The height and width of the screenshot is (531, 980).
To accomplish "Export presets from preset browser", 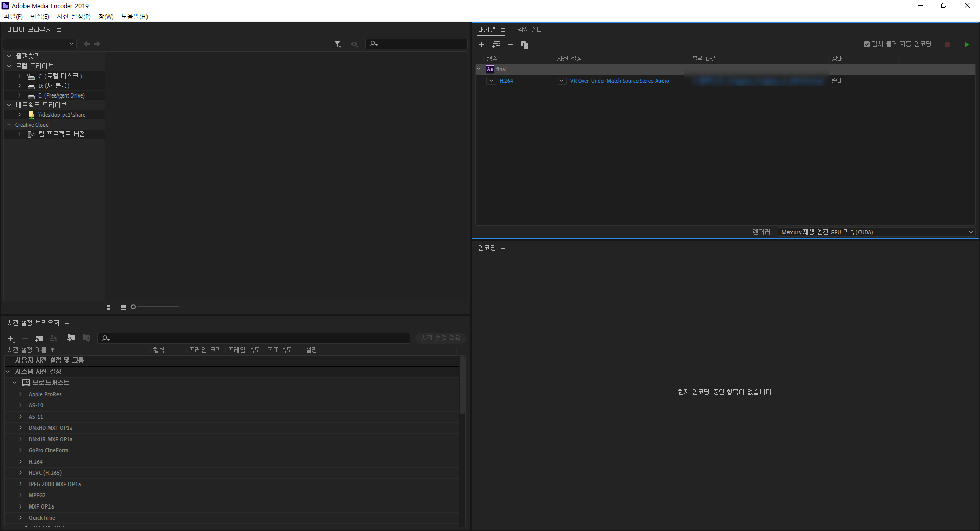I will point(86,338).
